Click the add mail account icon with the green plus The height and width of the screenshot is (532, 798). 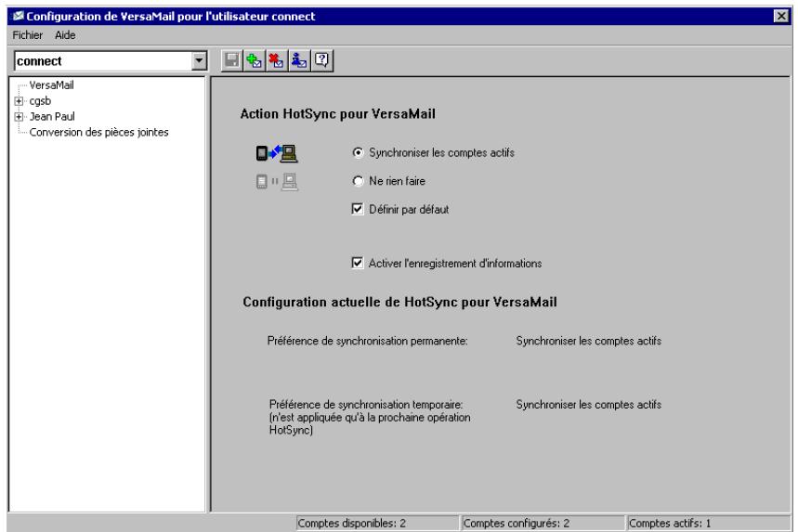click(x=254, y=61)
